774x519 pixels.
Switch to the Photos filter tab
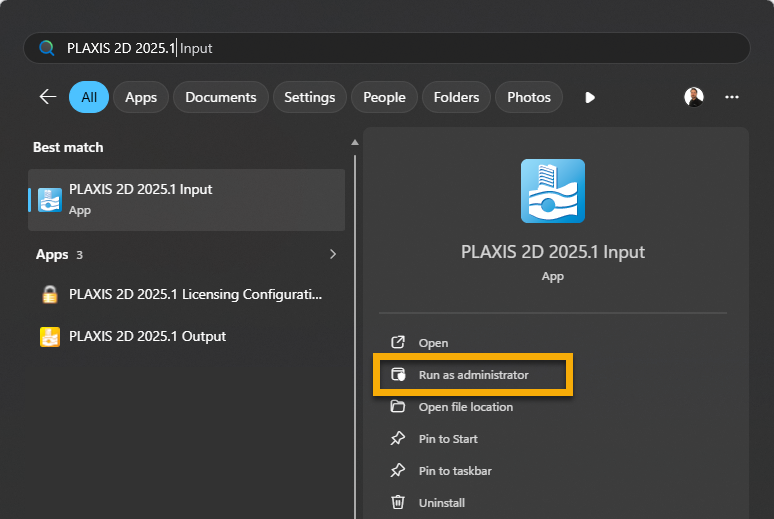click(x=529, y=97)
